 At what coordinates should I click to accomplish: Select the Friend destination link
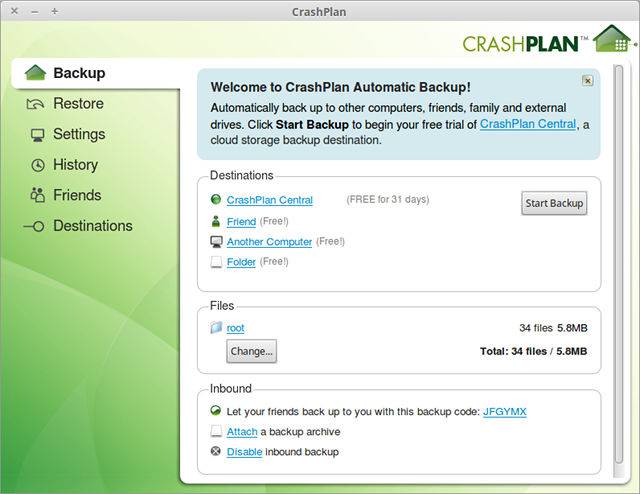(241, 222)
